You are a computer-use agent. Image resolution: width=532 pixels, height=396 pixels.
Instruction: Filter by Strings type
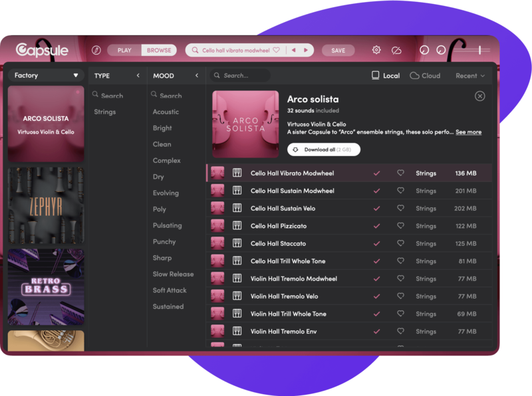coord(105,112)
